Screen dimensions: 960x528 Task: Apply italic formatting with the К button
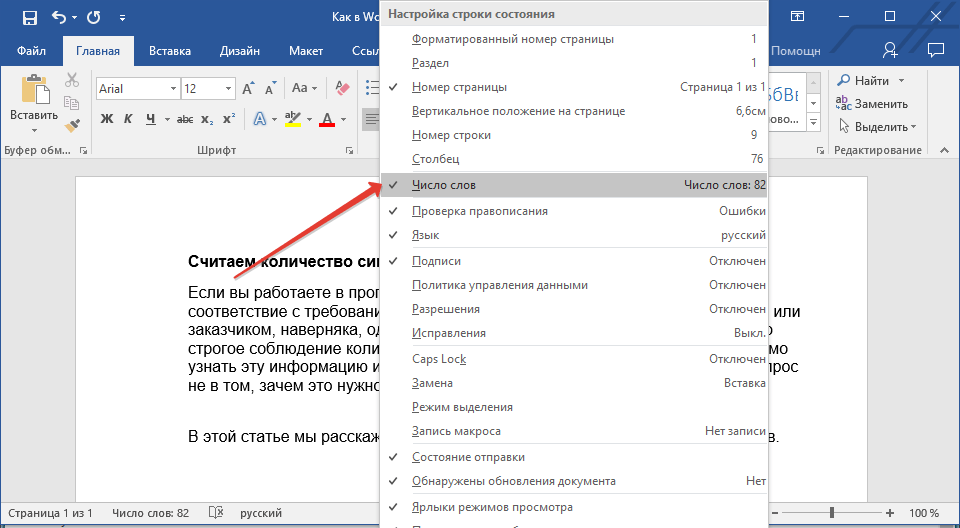coord(128,120)
